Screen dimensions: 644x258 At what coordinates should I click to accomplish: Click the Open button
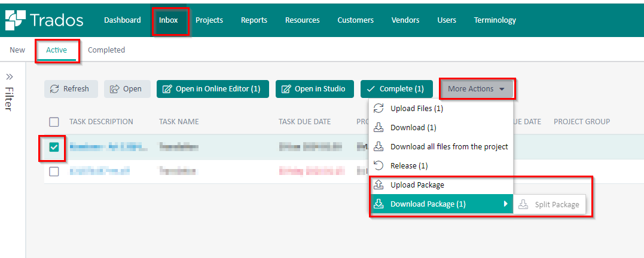pos(127,89)
